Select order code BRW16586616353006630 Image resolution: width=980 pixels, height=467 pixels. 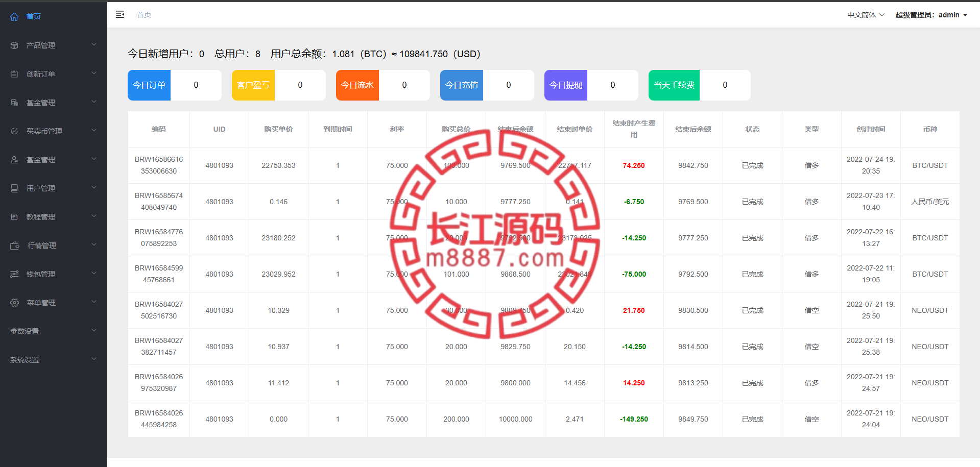[x=159, y=165]
